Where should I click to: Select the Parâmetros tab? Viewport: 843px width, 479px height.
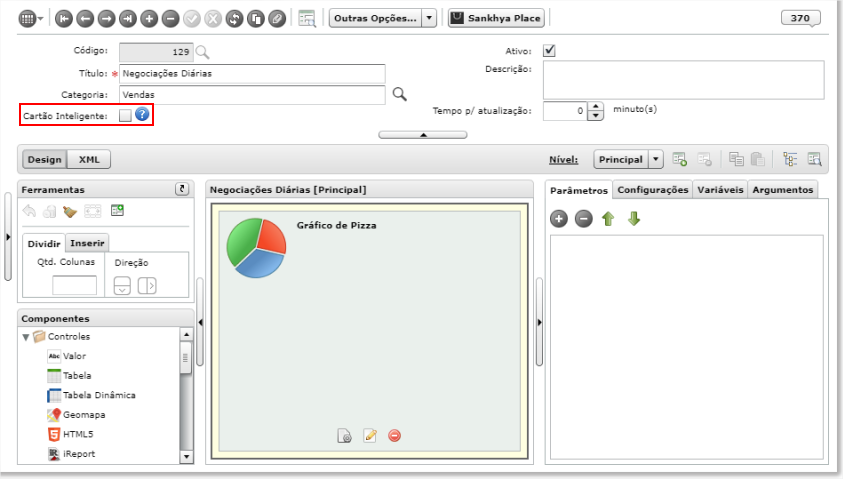578,190
